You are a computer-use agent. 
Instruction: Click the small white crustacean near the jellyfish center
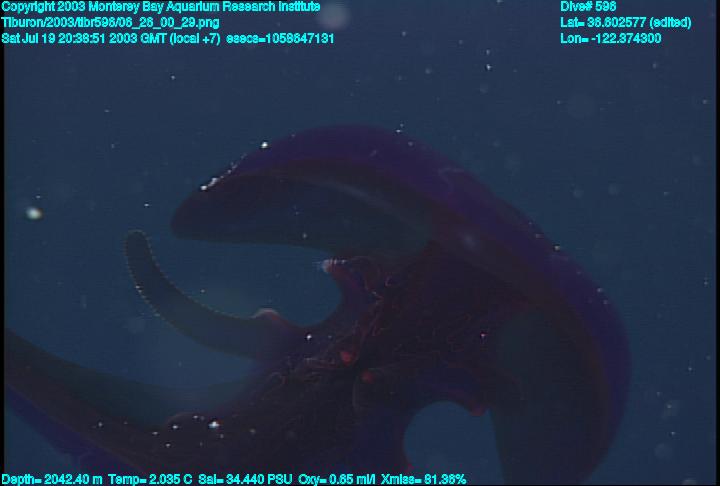(333, 264)
